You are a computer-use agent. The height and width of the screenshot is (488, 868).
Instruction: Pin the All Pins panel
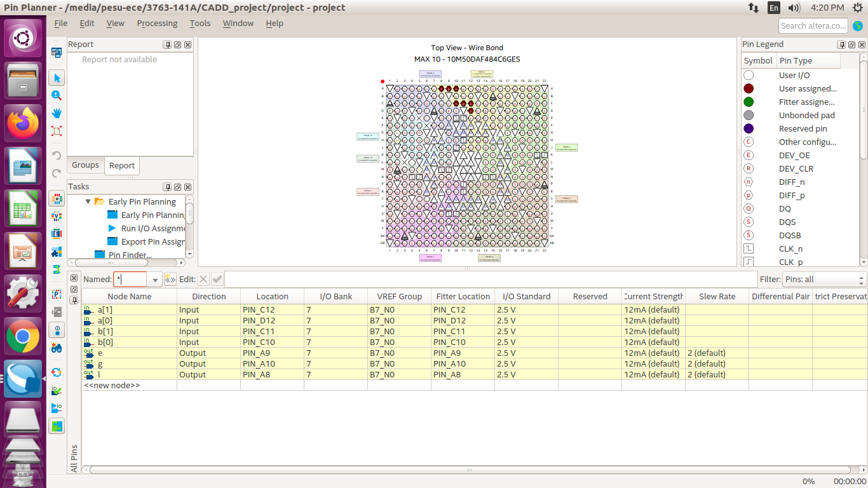point(74,299)
